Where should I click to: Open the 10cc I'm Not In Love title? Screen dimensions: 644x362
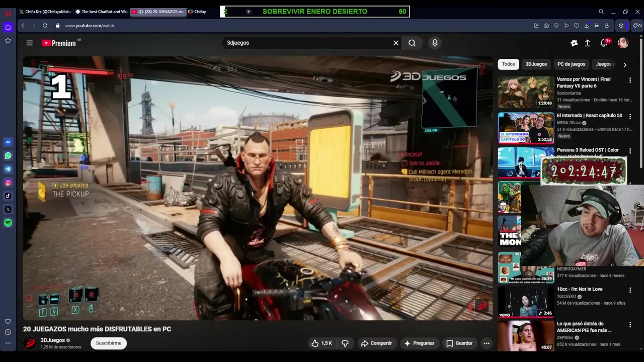580,289
